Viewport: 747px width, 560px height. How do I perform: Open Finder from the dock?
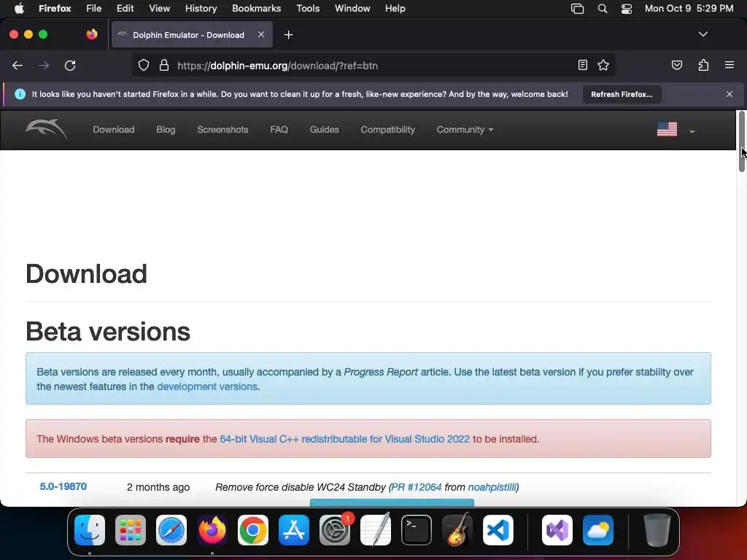click(x=90, y=530)
